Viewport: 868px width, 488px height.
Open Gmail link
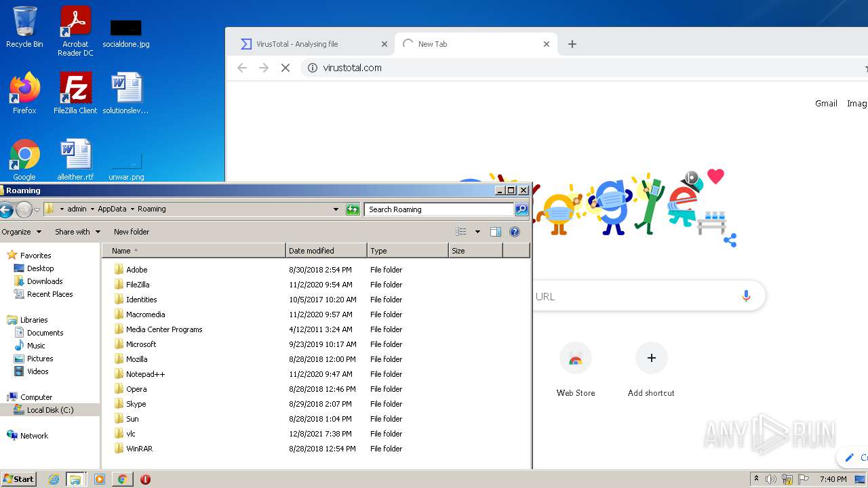point(826,104)
